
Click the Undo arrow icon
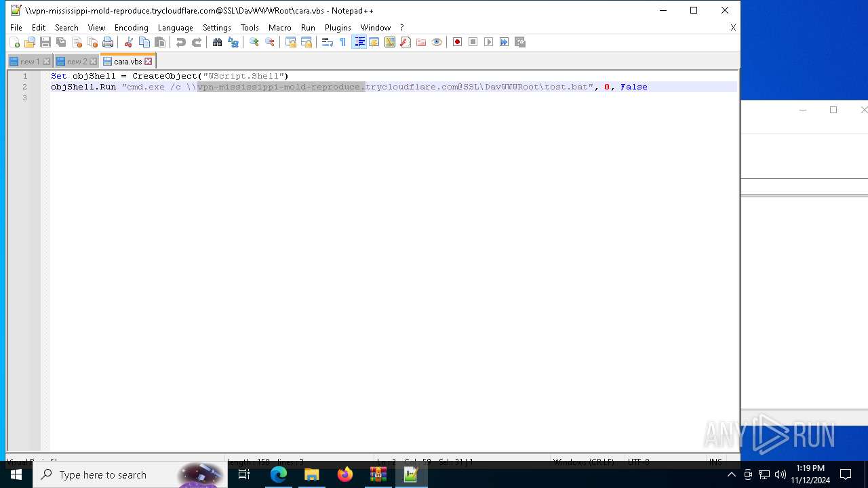click(180, 42)
